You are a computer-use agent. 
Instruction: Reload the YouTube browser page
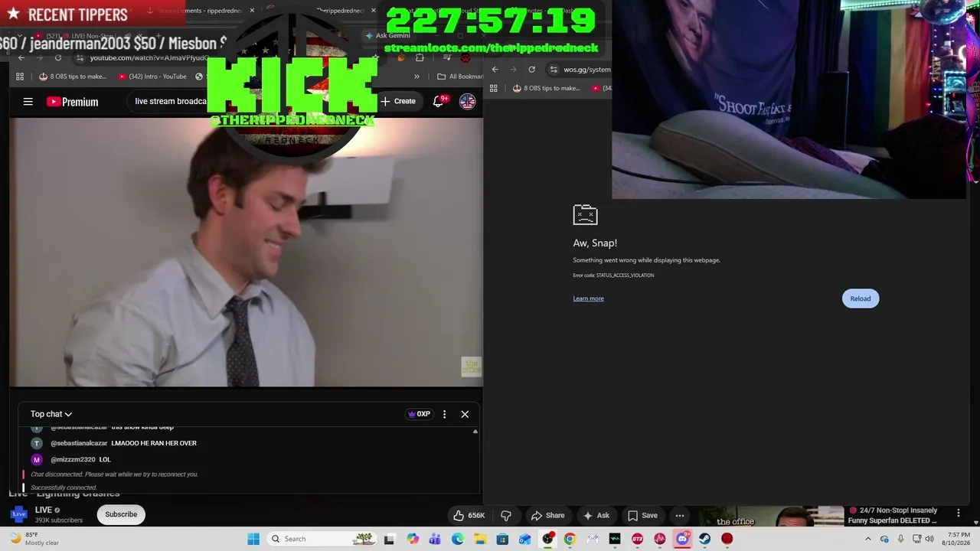[58, 58]
